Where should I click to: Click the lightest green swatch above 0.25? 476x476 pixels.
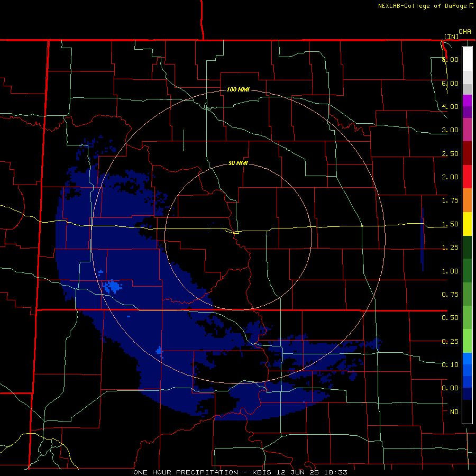(x=467, y=341)
